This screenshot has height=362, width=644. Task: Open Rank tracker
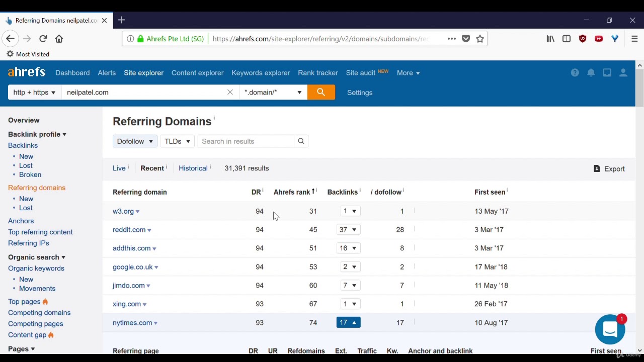click(318, 73)
